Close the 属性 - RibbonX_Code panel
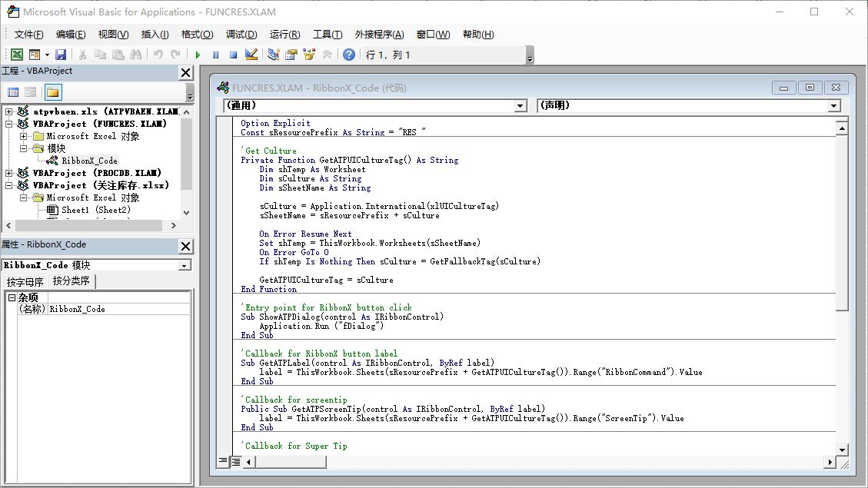The width and height of the screenshot is (868, 488). pos(186,246)
